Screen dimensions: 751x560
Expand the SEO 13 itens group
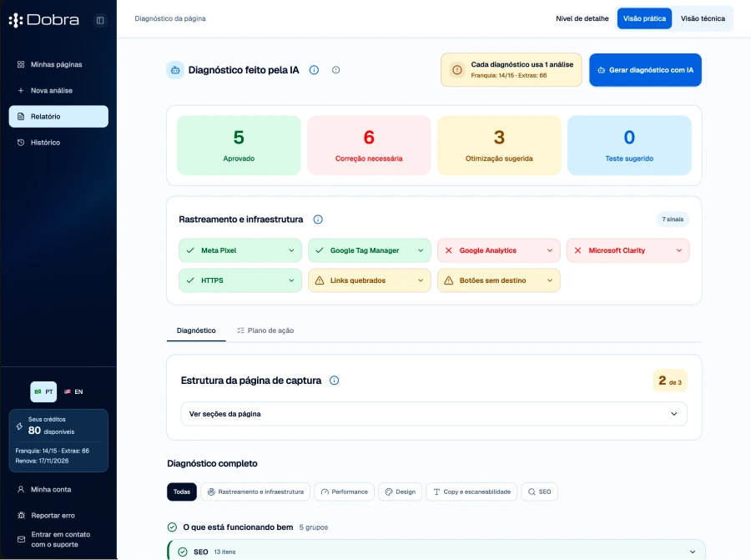(x=436, y=552)
